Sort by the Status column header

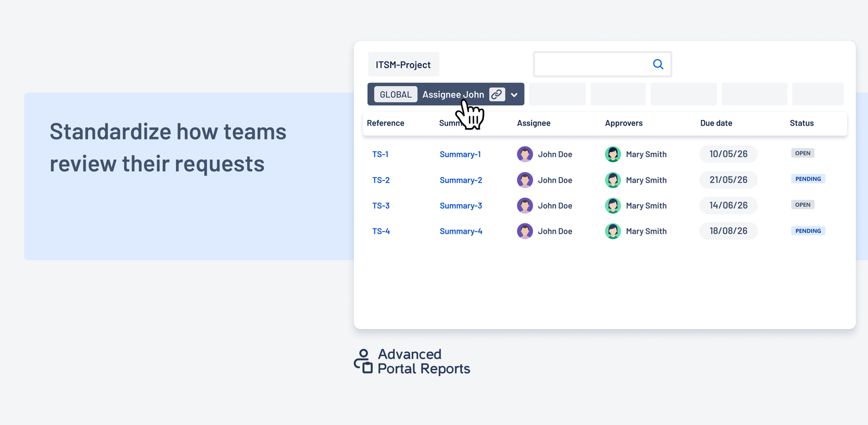click(x=801, y=123)
